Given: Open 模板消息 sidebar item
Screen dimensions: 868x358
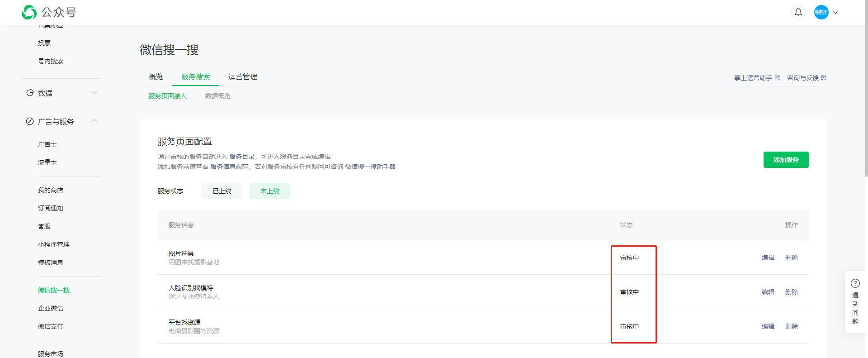Looking at the screenshot, I should pyautogui.click(x=51, y=263).
